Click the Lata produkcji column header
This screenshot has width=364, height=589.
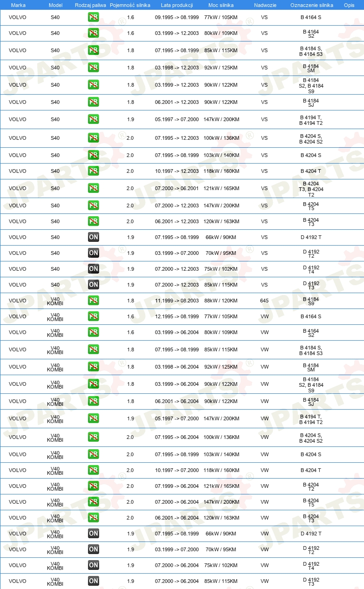coord(177,5)
